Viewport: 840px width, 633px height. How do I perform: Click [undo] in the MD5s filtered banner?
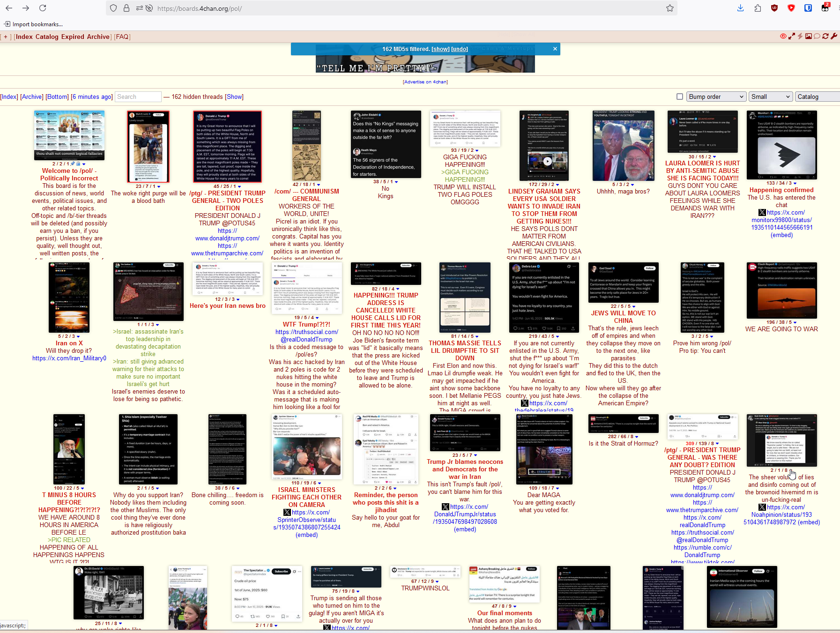coord(460,49)
